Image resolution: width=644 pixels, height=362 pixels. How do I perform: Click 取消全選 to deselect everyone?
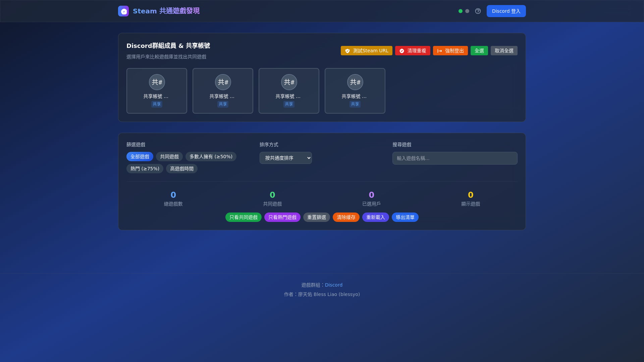click(x=504, y=51)
